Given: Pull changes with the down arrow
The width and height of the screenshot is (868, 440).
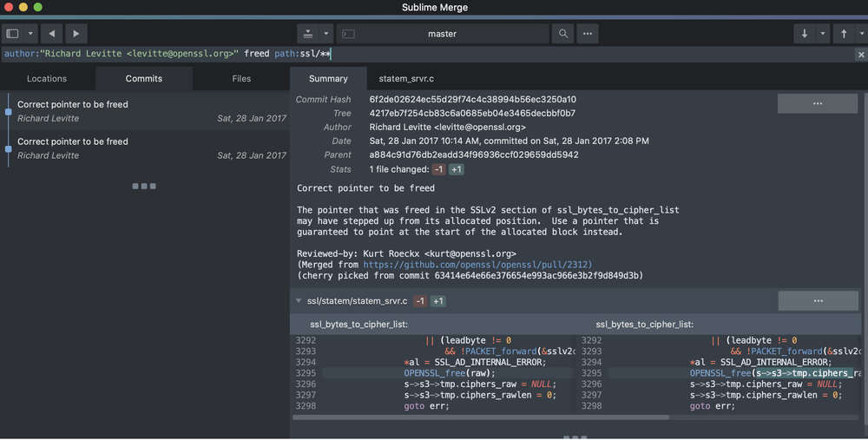Looking at the screenshot, I should pyautogui.click(x=805, y=34).
